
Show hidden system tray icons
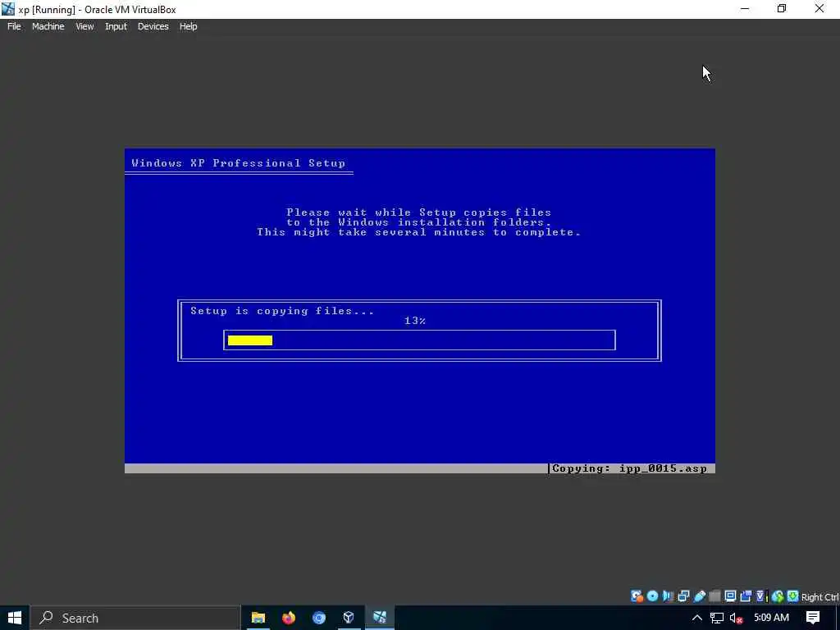pos(697,618)
